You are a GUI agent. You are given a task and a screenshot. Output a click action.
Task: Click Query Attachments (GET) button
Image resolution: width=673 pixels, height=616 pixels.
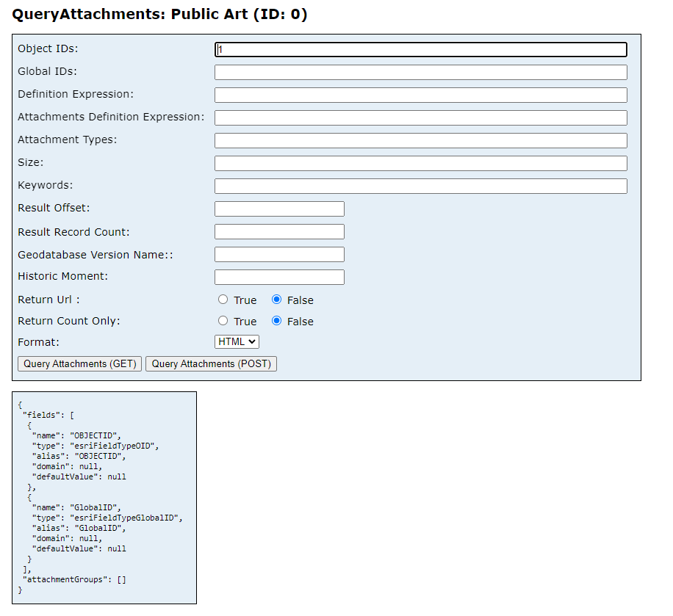click(80, 363)
